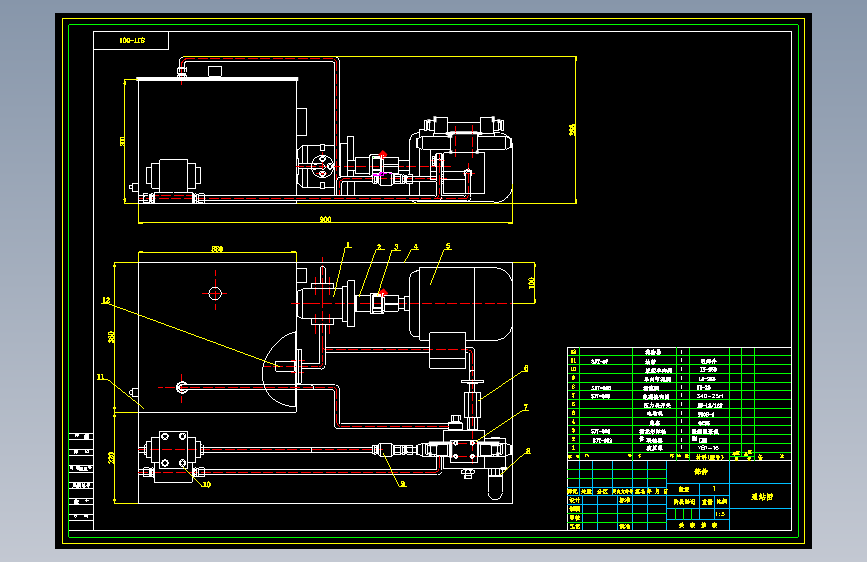The width and height of the screenshot is (867, 562).
Task: Select the YBT-16 model cell in parts list
Action: 708,448
